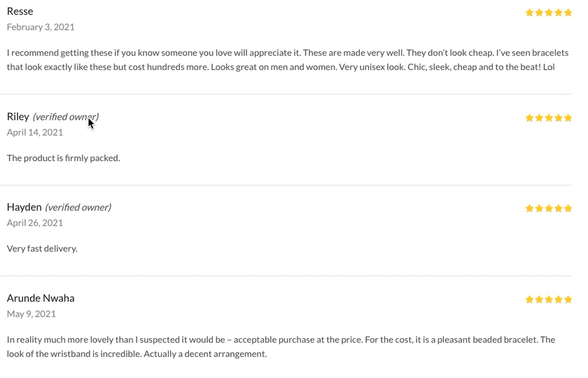Click the verified owner label beside Riley
This screenshot has width=588, height=378.
66,117
